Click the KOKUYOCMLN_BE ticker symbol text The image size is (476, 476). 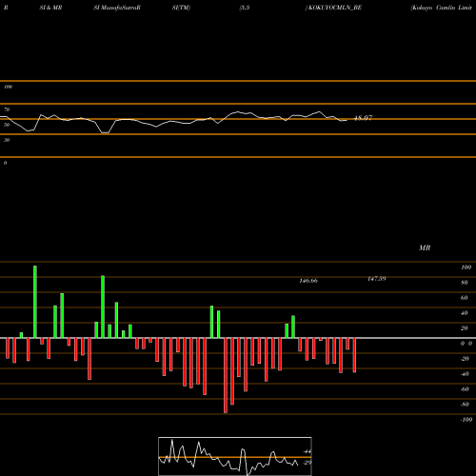(335, 8)
